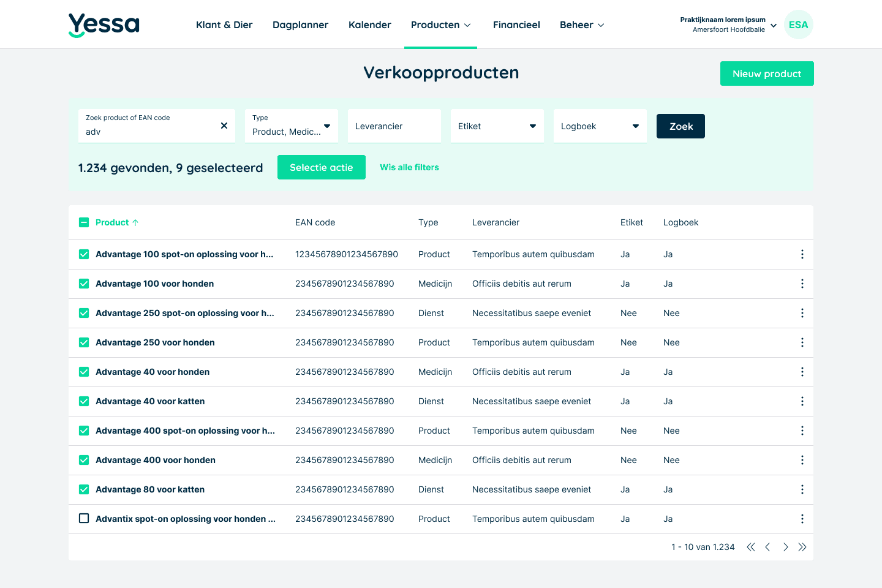882x588 pixels.
Task: Expand the practice location switcher
Action: (x=729, y=24)
